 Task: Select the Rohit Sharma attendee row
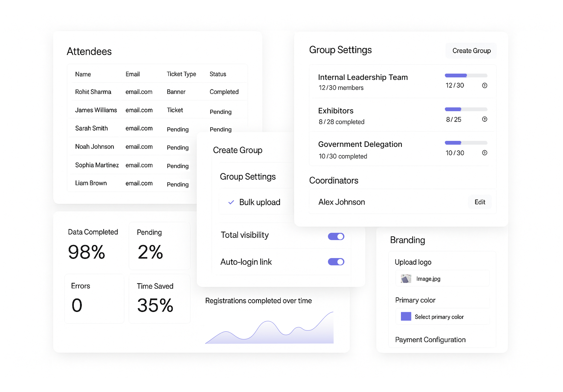coord(93,92)
